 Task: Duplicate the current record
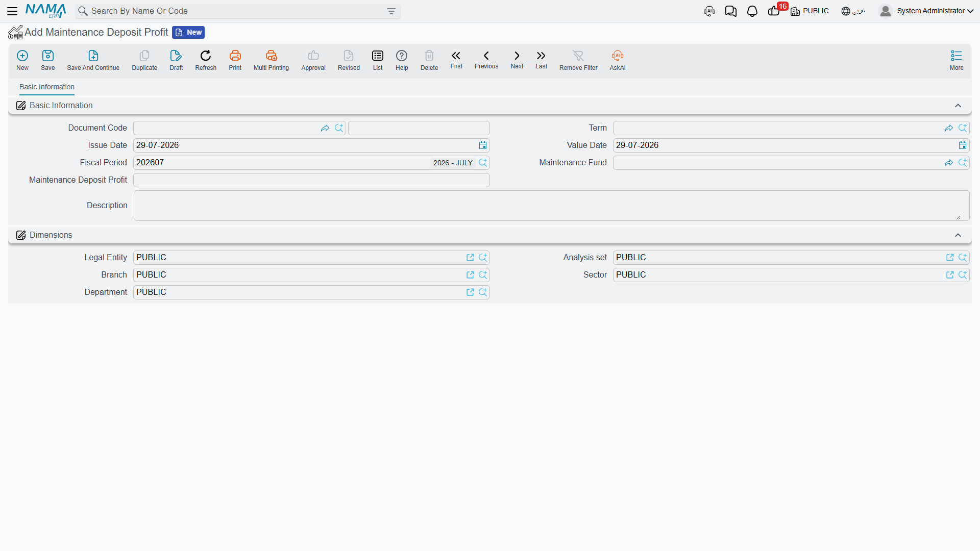click(x=144, y=60)
